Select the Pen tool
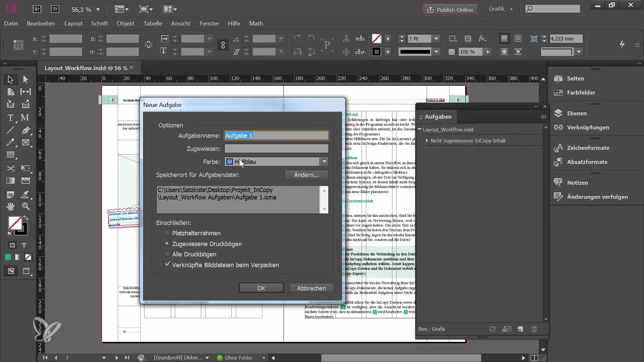The height and width of the screenshot is (362, 644). 25,130
